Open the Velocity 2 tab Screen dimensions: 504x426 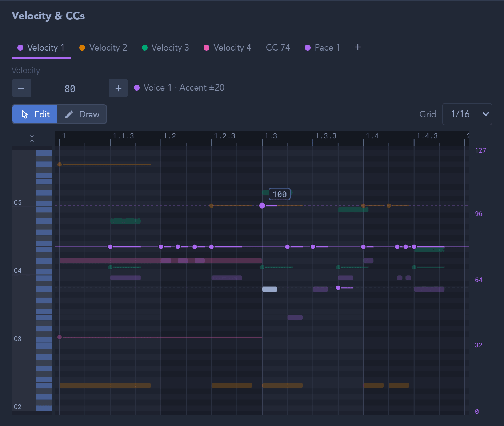(103, 48)
